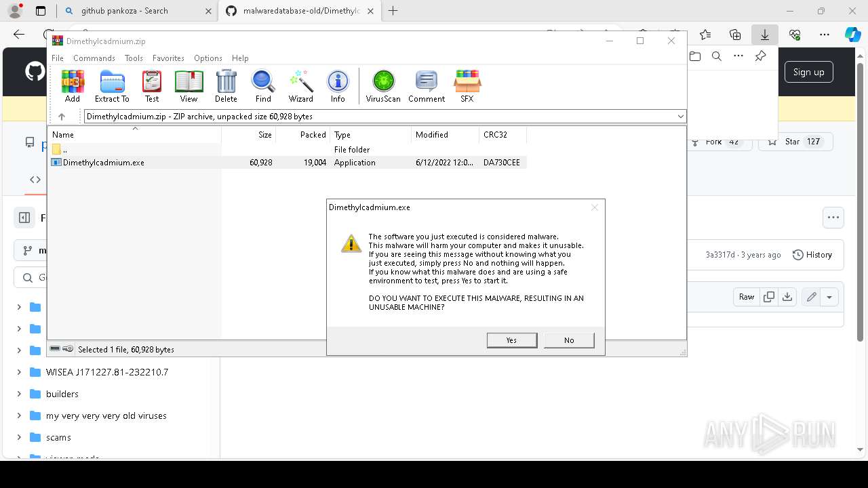The width and height of the screenshot is (868, 488).
Task: Close the Dimethylcadmium.exe warning dialog
Action: [x=595, y=207]
